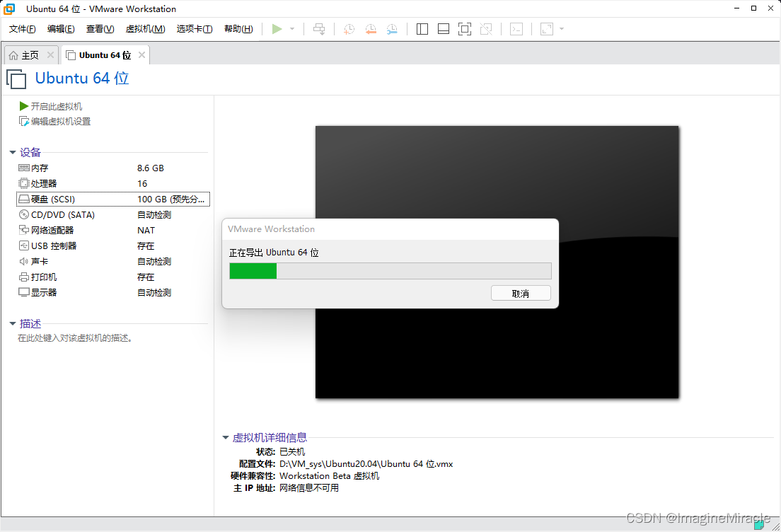Select the Ubuntu 64 位 tab
Viewport: 781px width, 532px height.
pos(105,55)
